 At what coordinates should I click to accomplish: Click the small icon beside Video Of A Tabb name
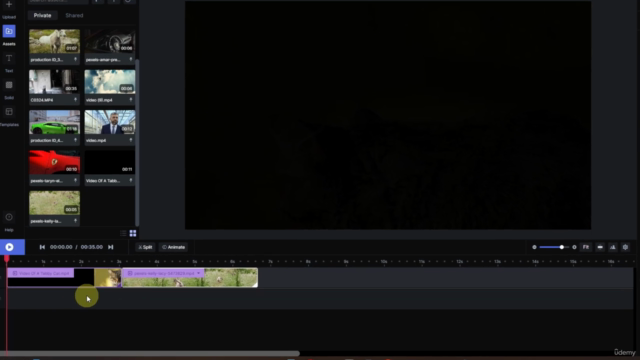(x=131, y=180)
